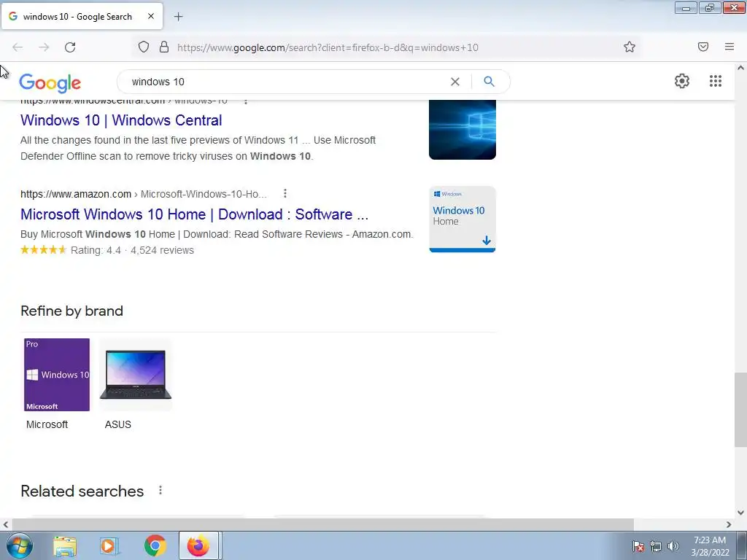Click the padlock site security icon
This screenshot has width=747, height=560.
point(164,47)
